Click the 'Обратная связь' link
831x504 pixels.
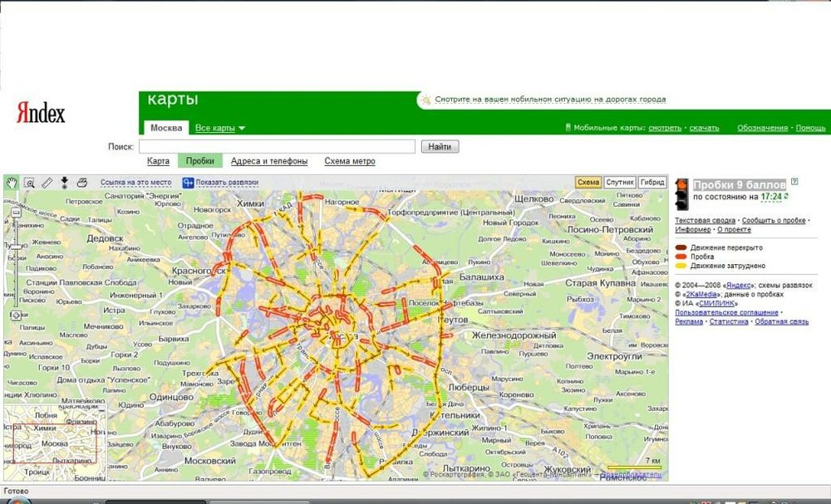coord(782,321)
